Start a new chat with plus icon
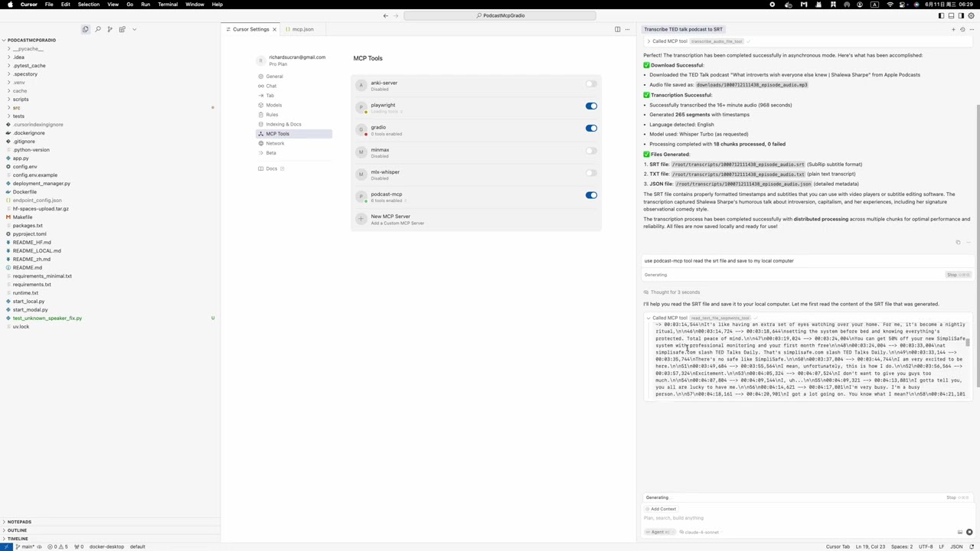 click(953, 29)
